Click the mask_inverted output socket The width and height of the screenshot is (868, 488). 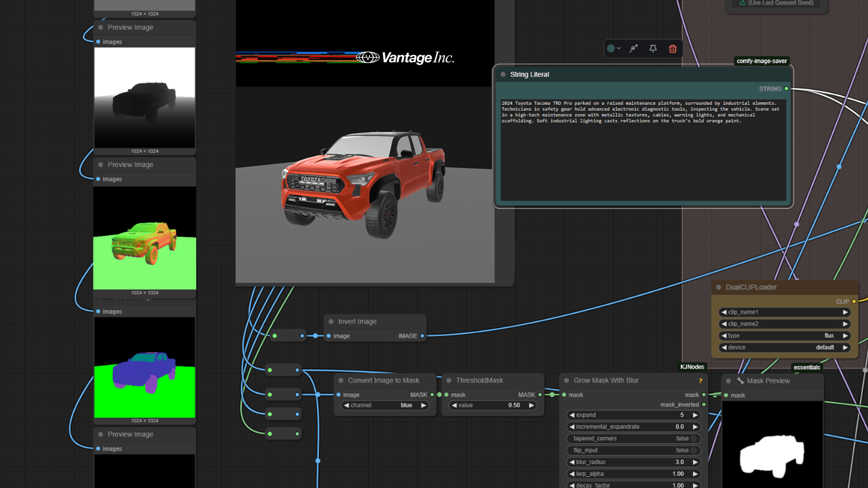704,405
